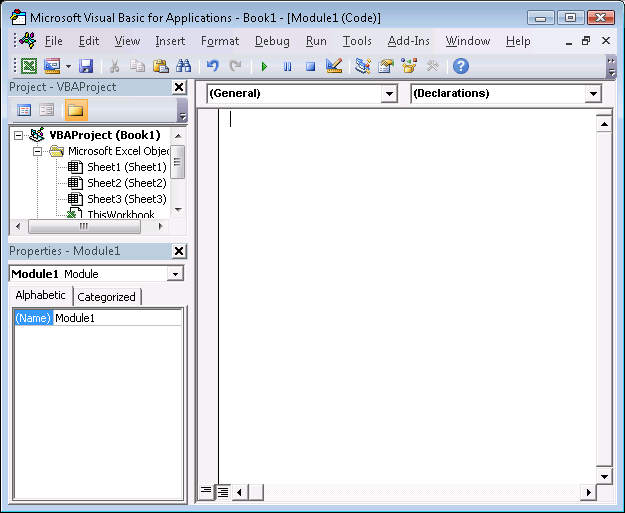Image resolution: width=625 pixels, height=513 pixels.
Task: Click the Paste clipboard icon
Action: tap(161, 66)
